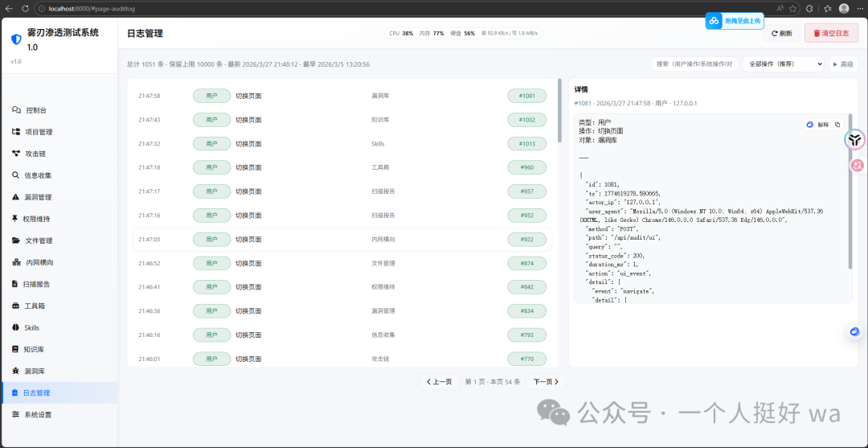Click the 内存 77% memory indicator
868x448 pixels.
432,33
